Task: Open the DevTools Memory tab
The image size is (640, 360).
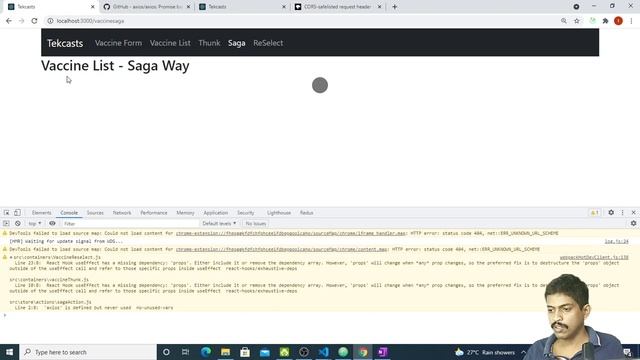Action: point(185,213)
